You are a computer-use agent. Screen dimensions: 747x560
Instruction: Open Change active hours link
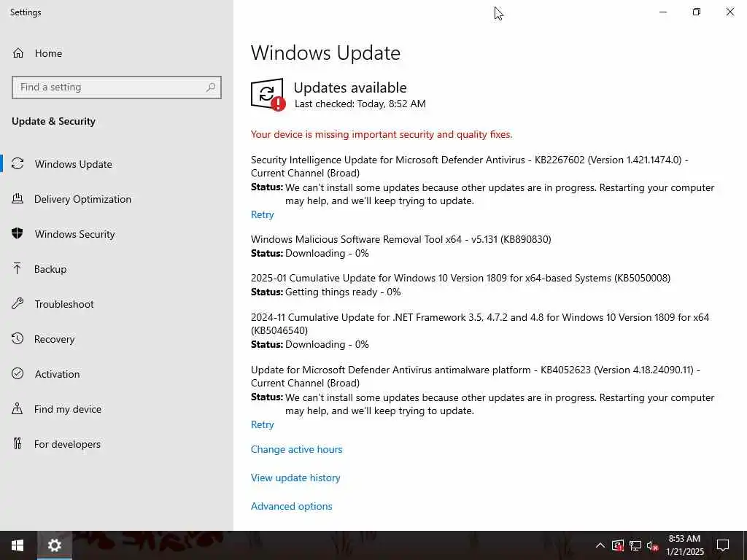coord(296,449)
